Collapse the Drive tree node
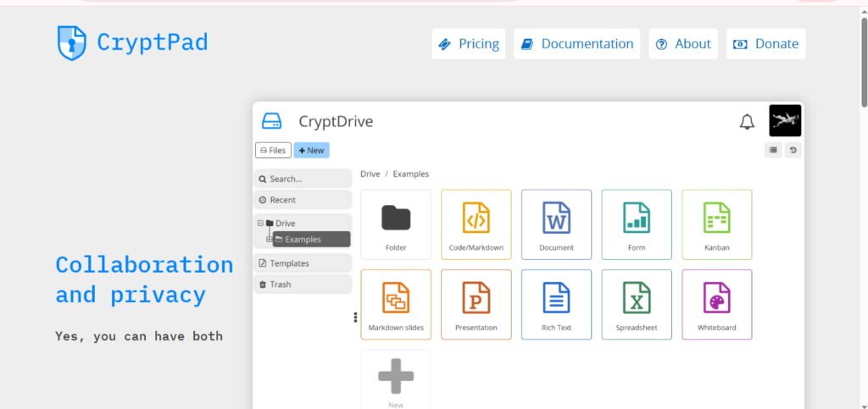 coord(260,224)
